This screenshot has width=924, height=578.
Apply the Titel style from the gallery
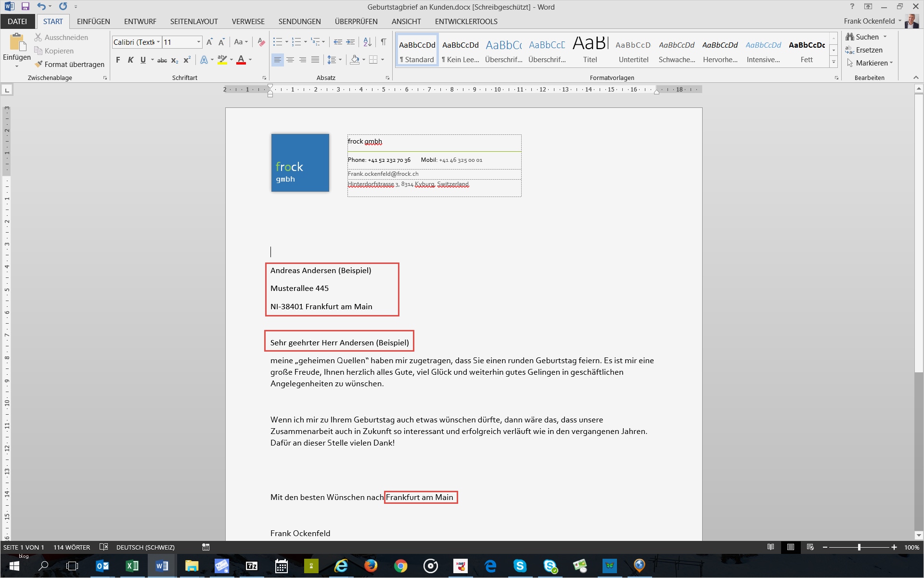[590, 48]
